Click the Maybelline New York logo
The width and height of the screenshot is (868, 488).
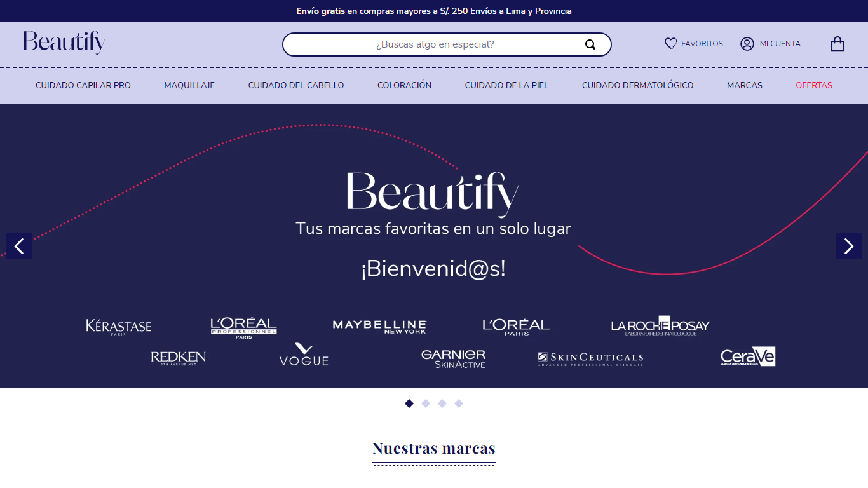(379, 327)
